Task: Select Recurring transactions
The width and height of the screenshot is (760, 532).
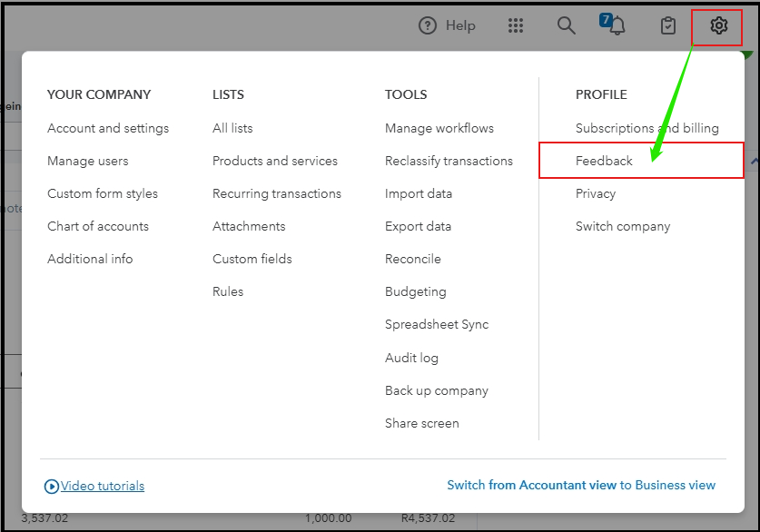Action: coord(277,193)
